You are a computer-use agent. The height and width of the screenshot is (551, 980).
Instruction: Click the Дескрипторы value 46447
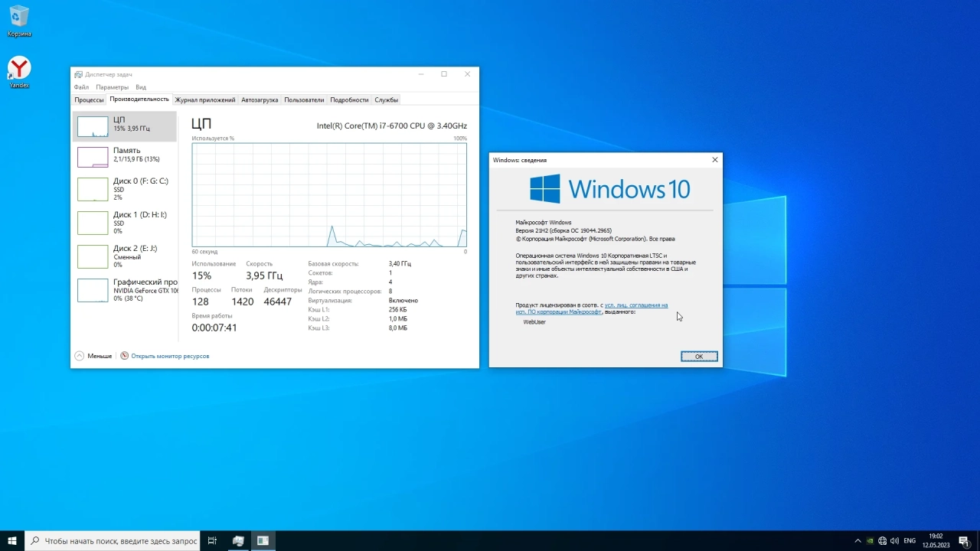click(x=277, y=302)
